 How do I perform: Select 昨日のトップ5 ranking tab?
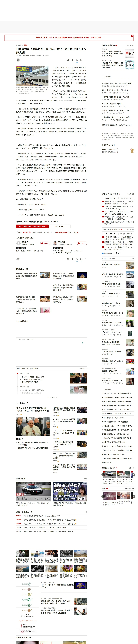pyautogui.click(x=126, y=198)
